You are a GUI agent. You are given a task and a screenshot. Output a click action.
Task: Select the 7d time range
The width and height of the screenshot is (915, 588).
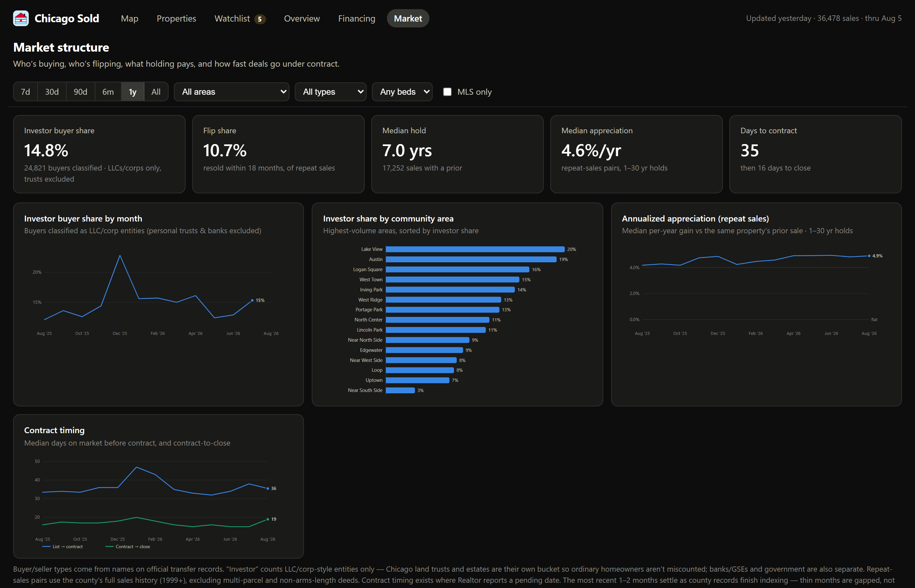click(25, 92)
